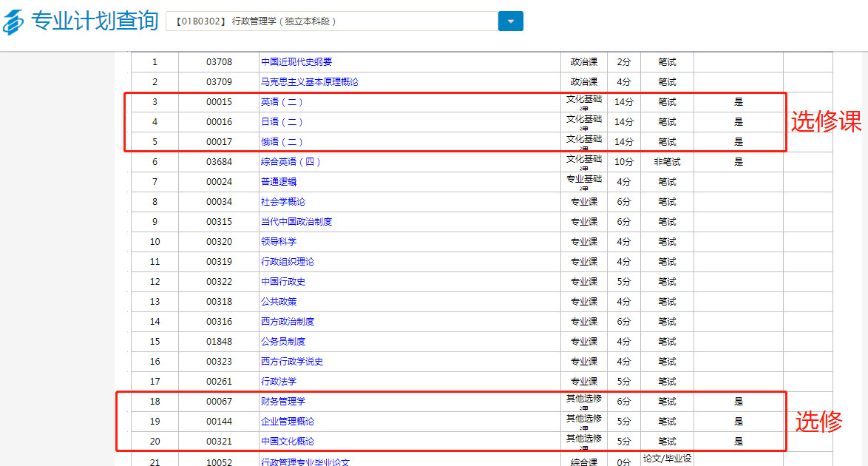The height and width of the screenshot is (466, 868).
Task: Open the 中国文化概论 course link
Action: click(x=288, y=441)
